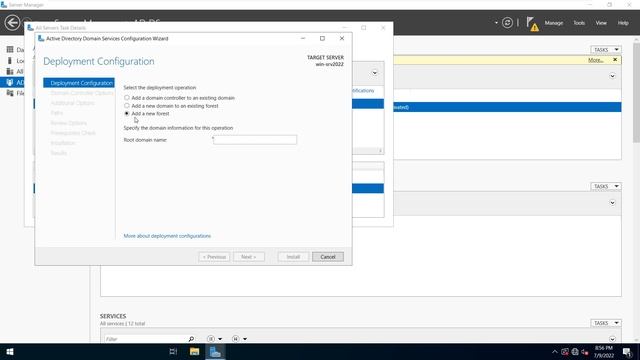
Task: Expand the services filter section chevron
Action: [612, 339]
